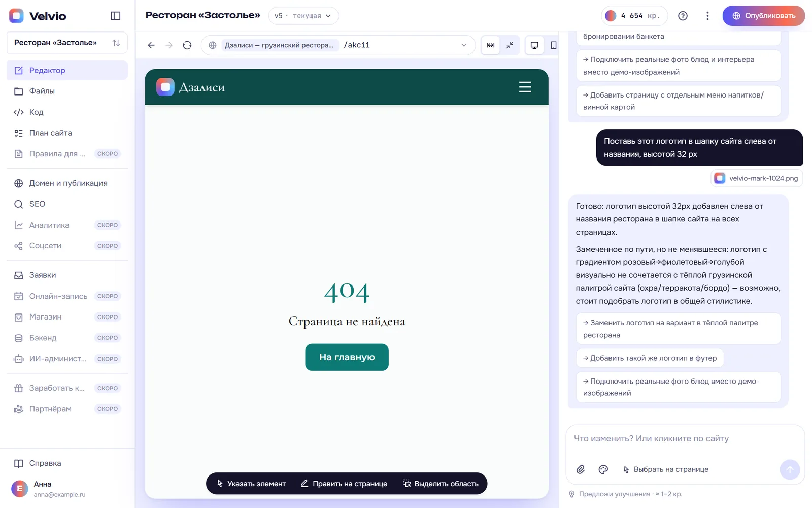Choose suggestion Добавить такой же логотип в футер
Image resolution: width=812 pixels, height=508 pixels.
[x=650, y=358]
